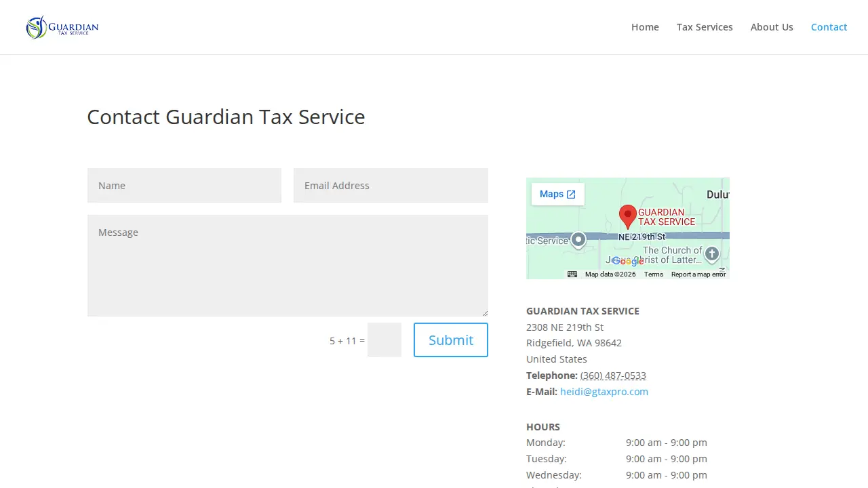Open the Home menu item
The image size is (868, 488).
[x=645, y=27]
